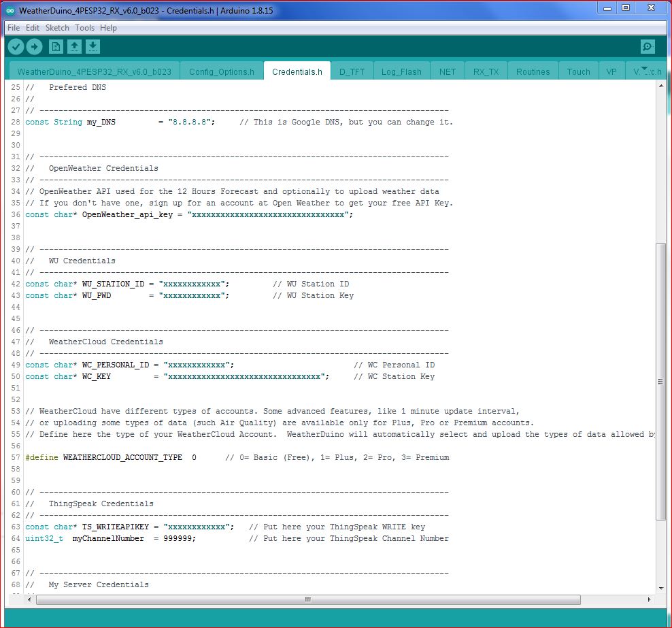Open the Routines tab
The image size is (672, 628).
tap(533, 71)
